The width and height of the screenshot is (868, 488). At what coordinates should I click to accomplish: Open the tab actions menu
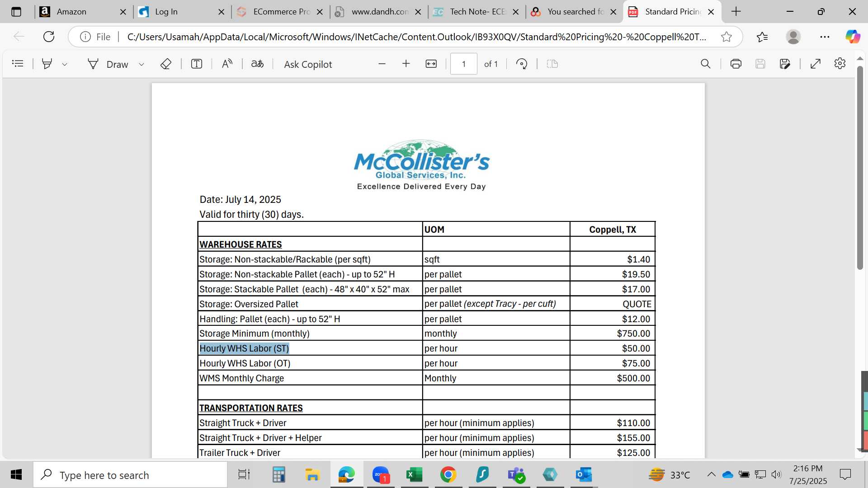pos(16,12)
